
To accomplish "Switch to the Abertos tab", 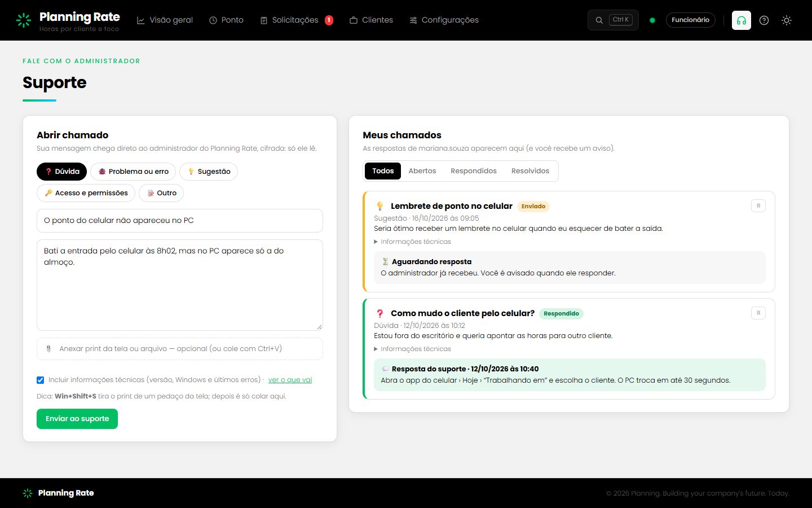I will pyautogui.click(x=422, y=171).
